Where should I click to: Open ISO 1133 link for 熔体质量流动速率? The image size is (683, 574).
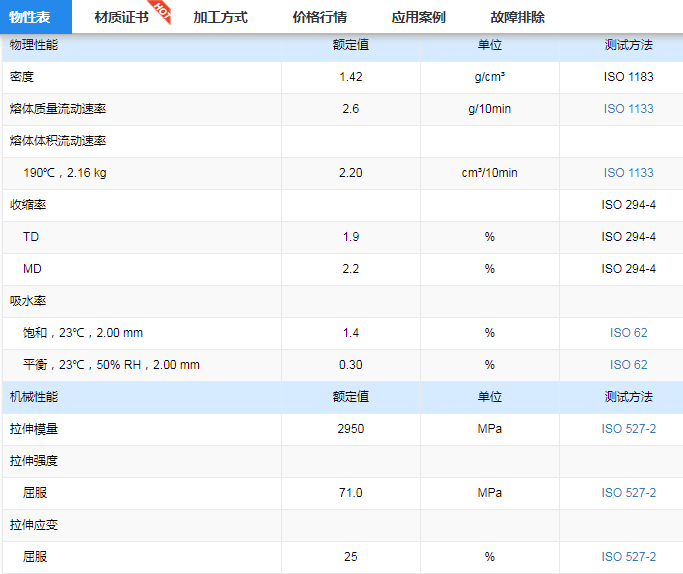click(x=628, y=109)
